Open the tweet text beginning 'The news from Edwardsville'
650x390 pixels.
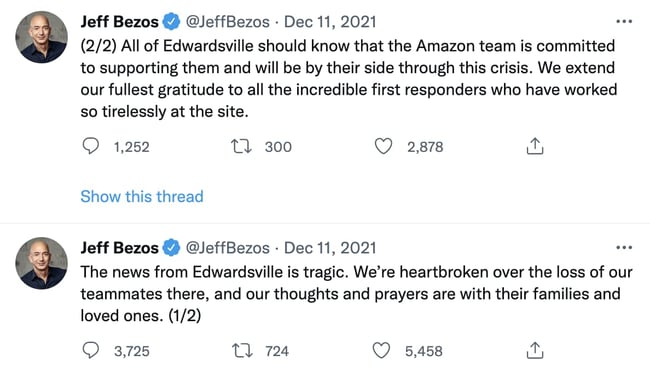tap(357, 294)
